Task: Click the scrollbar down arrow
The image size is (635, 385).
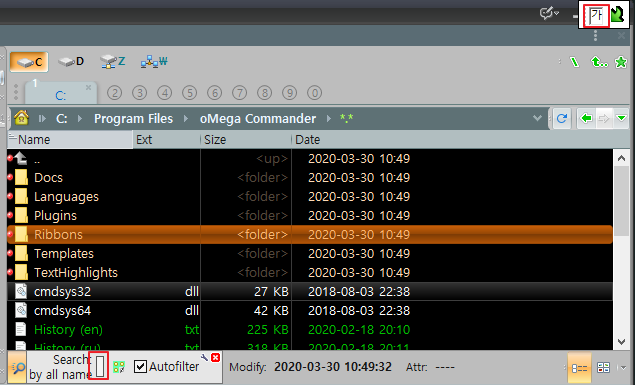Action: 621,342
